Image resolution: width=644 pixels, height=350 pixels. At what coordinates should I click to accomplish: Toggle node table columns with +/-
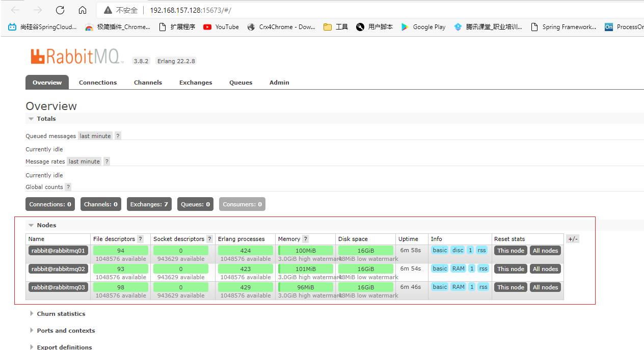click(x=573, y=239)
